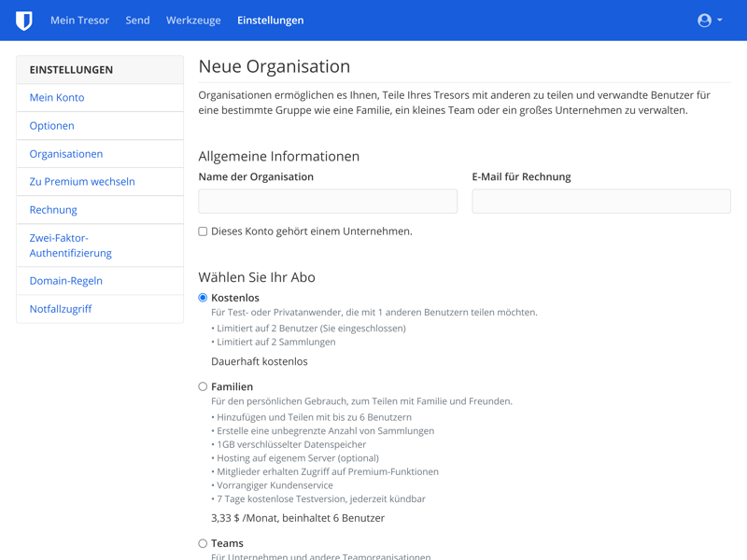Switch to the Send tab
This screenshot has width=747, height=560.
pyautogui.click(x=137, y=21)
